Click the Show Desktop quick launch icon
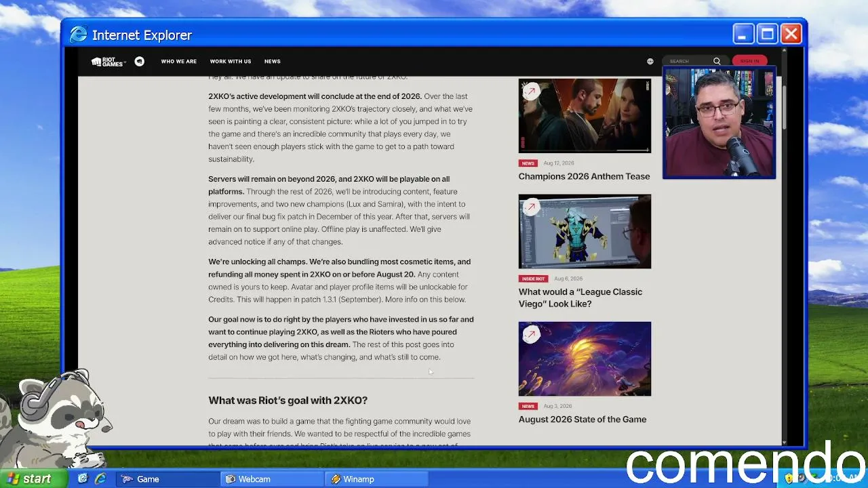This screenshot has width=868, height=488. (83, 479)
